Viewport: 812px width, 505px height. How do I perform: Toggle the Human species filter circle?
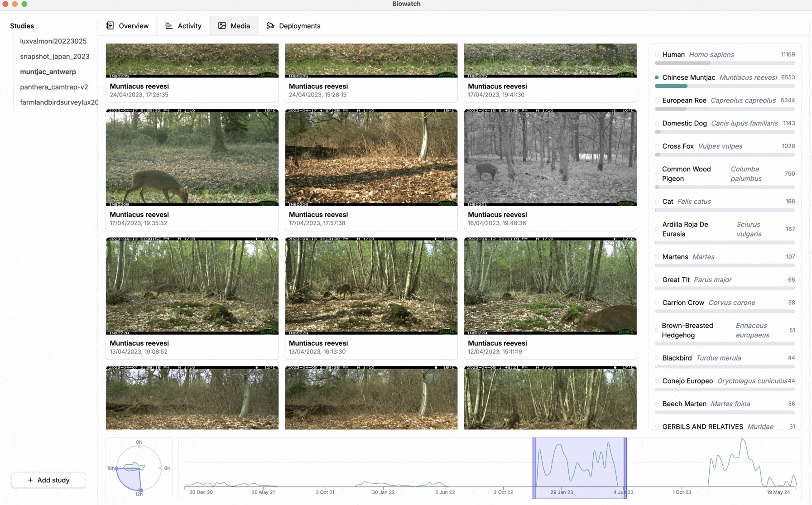[657, 55]
